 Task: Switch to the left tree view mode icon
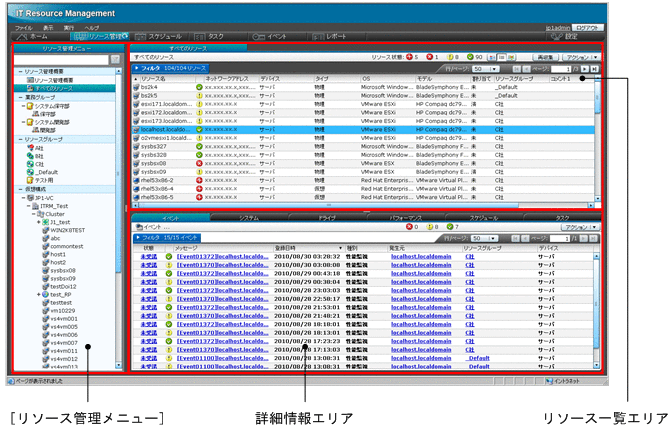point(492,57)
